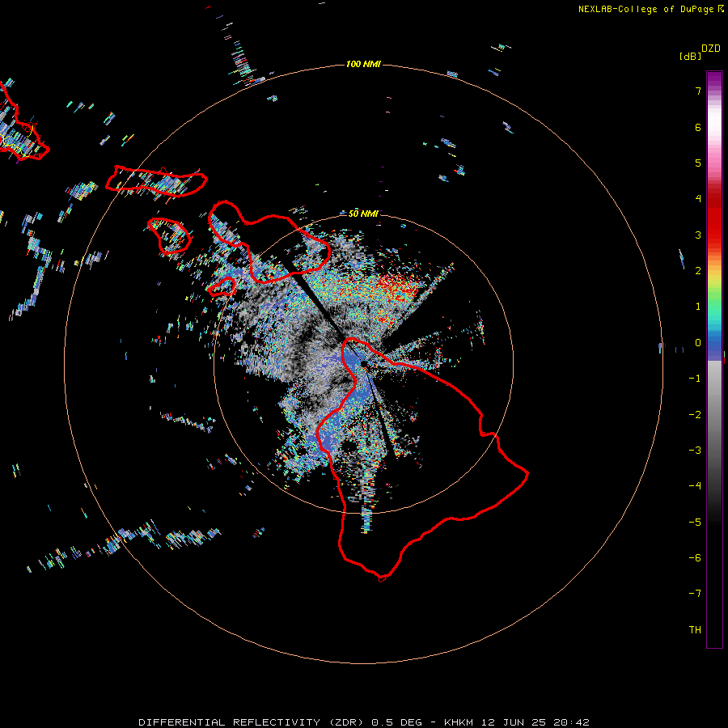Viewport: 728px width, 728px height.
Task: Click the 7 value on color scale
Action: pos(698,91)
